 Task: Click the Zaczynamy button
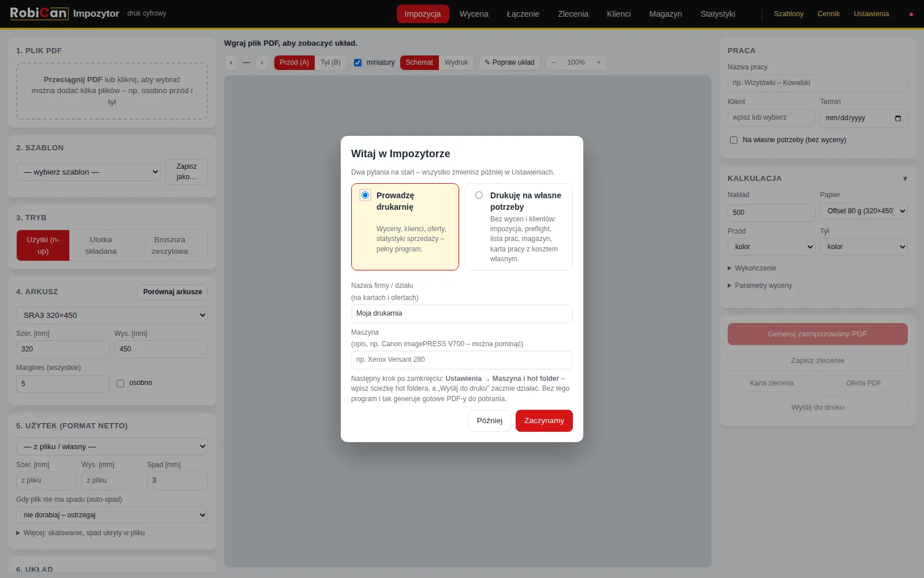[544, 421]
